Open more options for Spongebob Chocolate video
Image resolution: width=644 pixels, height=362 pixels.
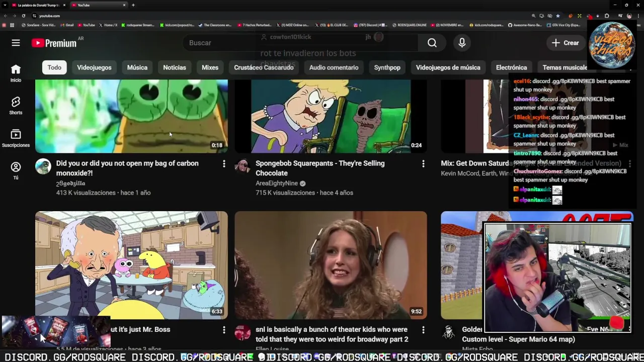coord(423,164)
